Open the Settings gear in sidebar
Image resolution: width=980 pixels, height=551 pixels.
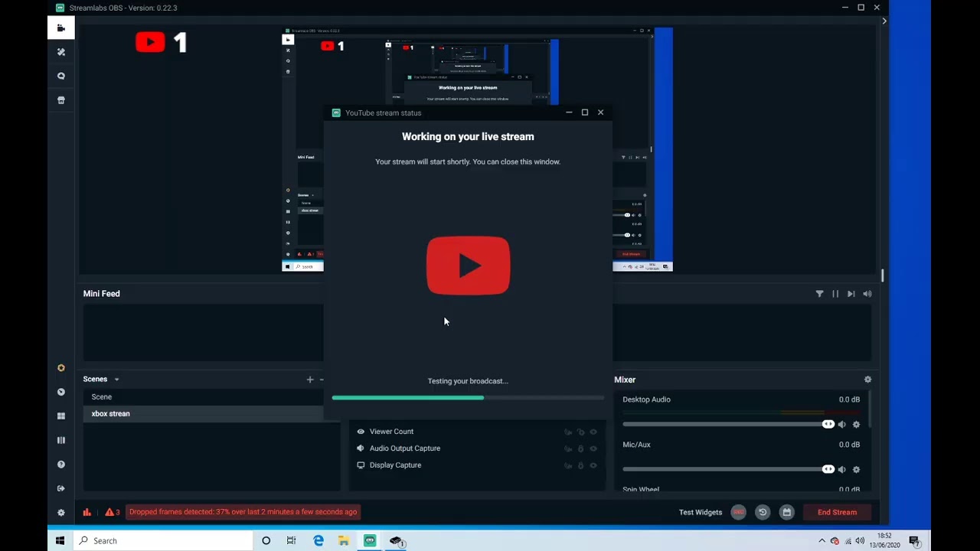[61, 513]
